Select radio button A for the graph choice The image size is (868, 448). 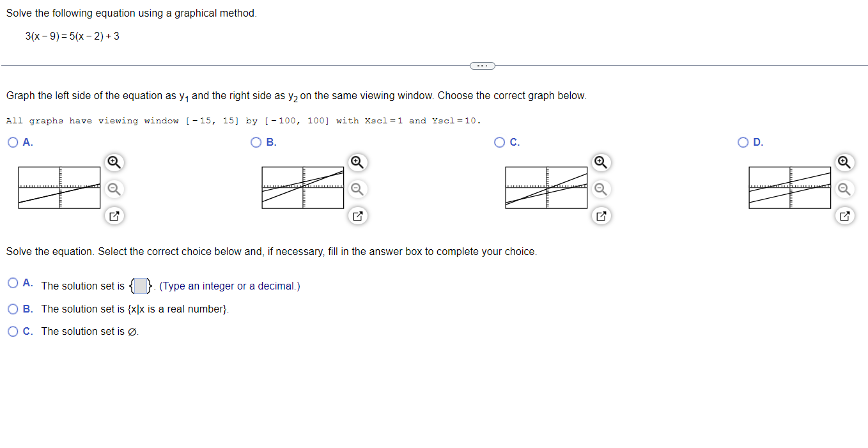(12, 142)
